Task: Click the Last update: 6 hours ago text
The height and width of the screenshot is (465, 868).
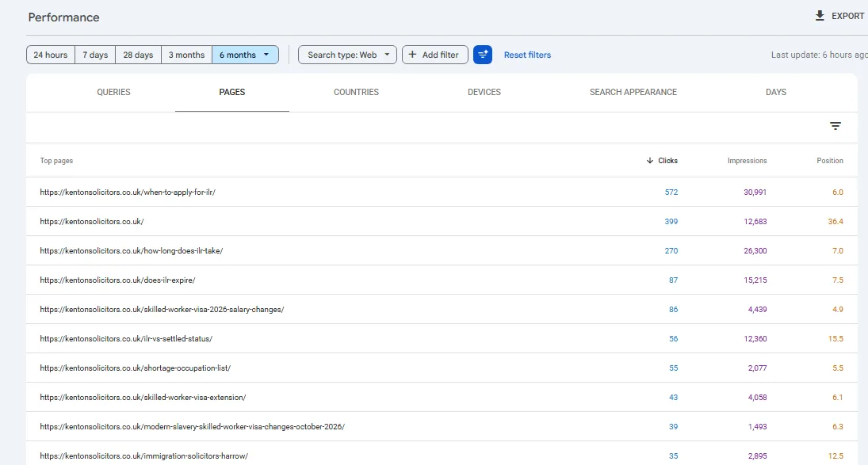Action: (x=820, y=55)
